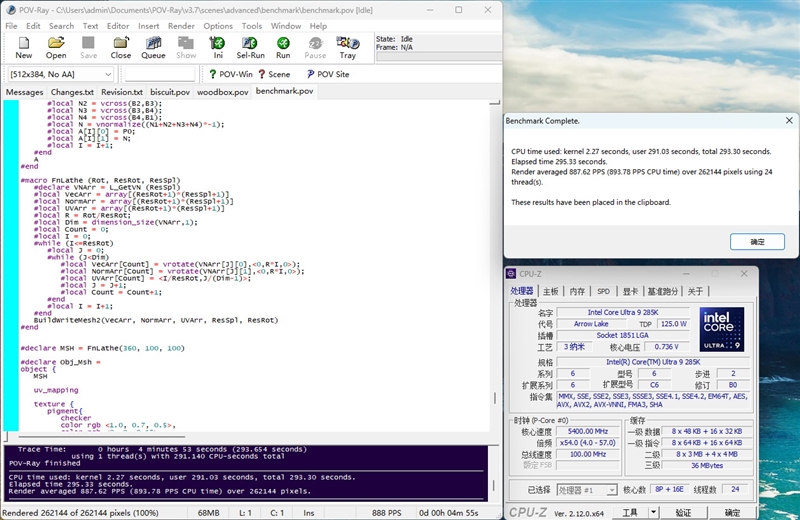The image size is (800, 520).
Task: Click the core speed value 5400.00 MHz
Action: [x=587, y=431]
